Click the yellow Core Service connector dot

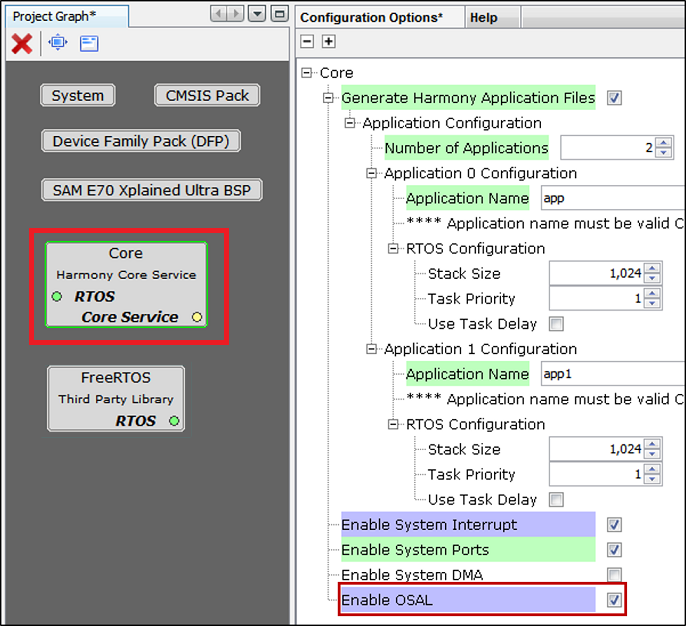tap(197, 317)
